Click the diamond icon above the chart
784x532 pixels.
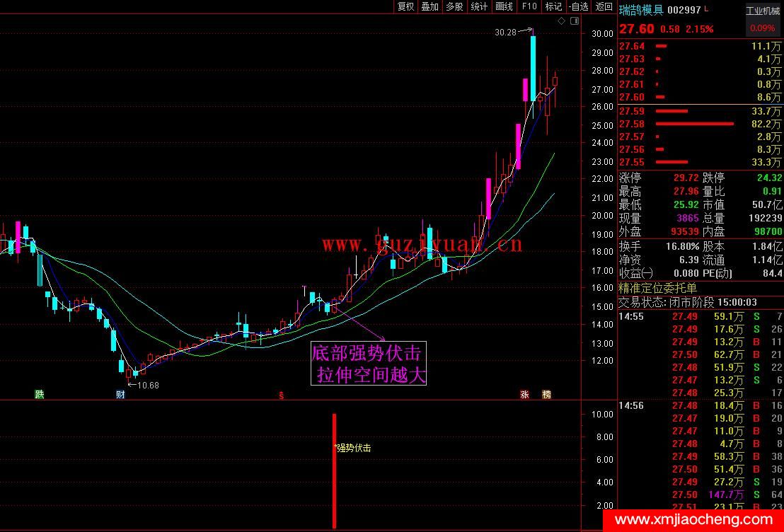click(x=561, y=21)
